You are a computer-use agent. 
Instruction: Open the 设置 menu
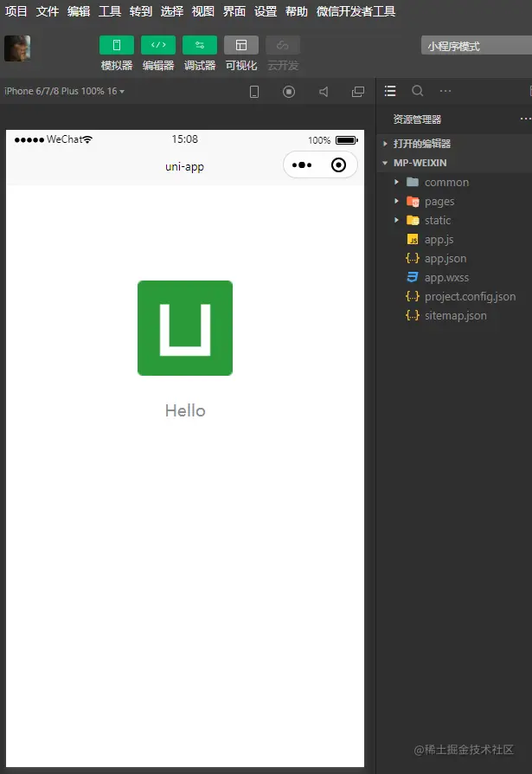(266, 11)
